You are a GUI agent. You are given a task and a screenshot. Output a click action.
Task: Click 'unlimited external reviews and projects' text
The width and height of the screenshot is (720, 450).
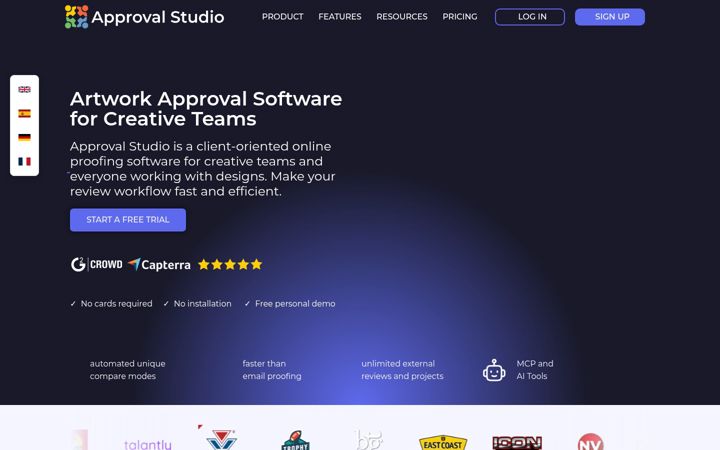(402, 370)
